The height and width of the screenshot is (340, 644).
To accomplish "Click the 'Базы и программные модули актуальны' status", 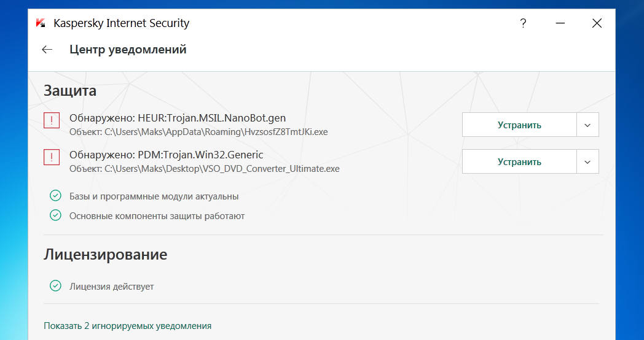I will 154,197.
